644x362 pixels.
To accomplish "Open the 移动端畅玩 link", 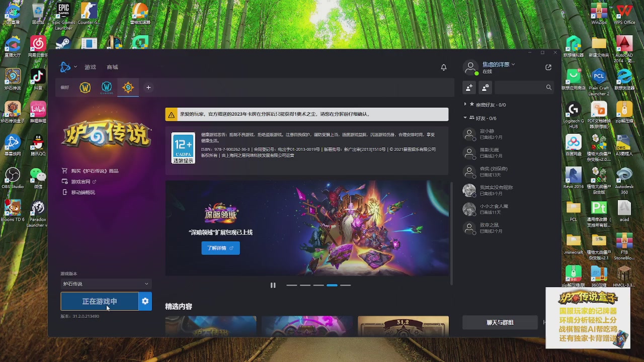I will tap(78, 193).
